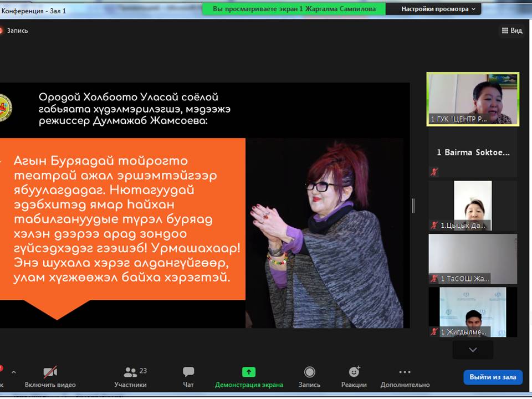This screenshot has width=532, height=399.
Task: Click the Выйти из зала button
Action: pyautogui.click(x=493, y=377)
